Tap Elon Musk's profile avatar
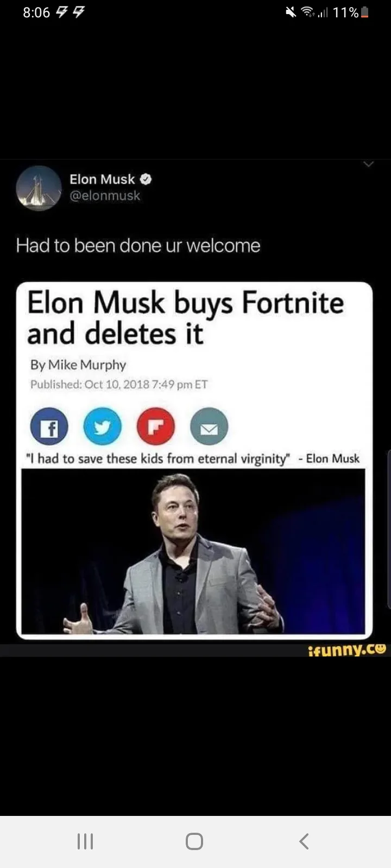Image resolution: width=391 pixels, height=868 pixels. tap(39, 188)
